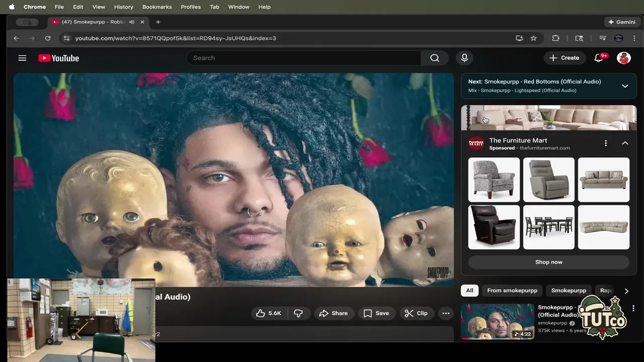Mute tab via speaker icon
The width and height of the screenshot is (644, 362).
click(132, 22)
